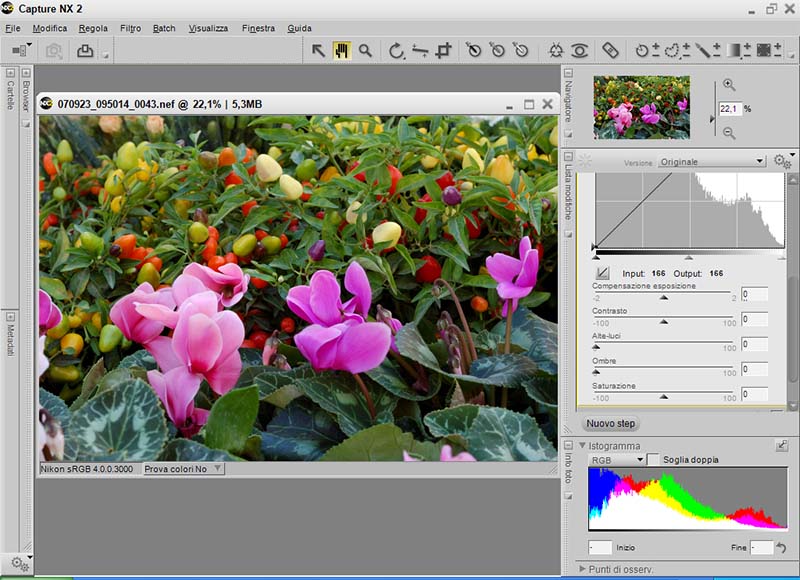The height and width of the screenshot is (580, 800).
Task: Select the Color control point tool
Action: click(556, 51)
